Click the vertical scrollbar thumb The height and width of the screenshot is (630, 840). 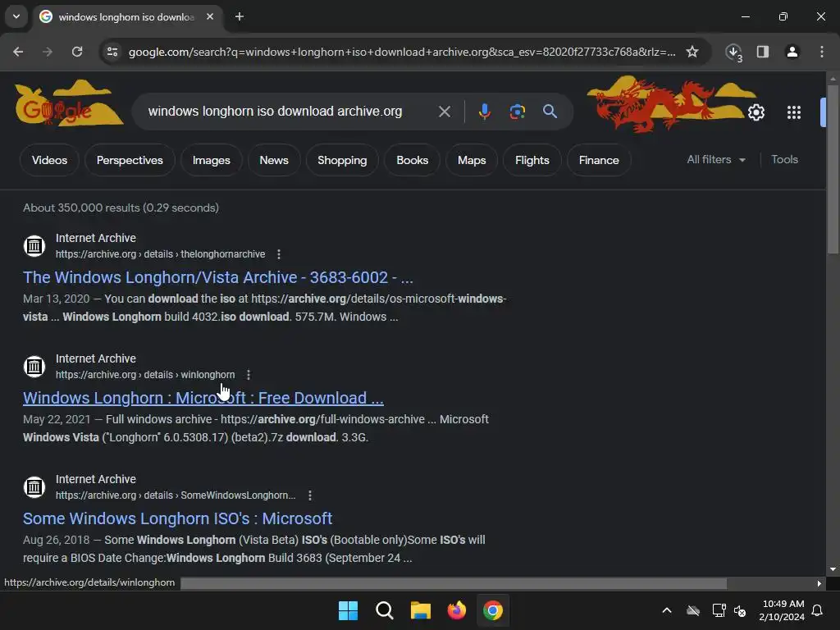click(x=833, y=169)
